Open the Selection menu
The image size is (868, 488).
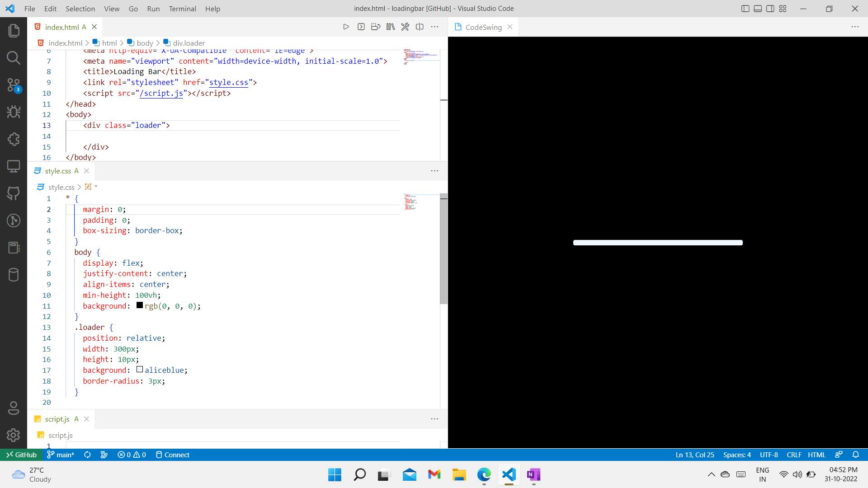pyautogui.click(x=80, y=9)
